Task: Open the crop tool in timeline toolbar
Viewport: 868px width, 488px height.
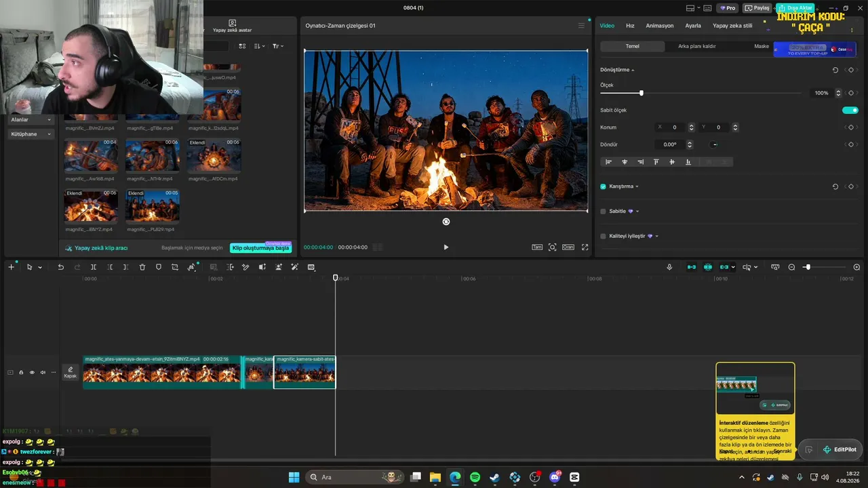Action: (175, 267)
